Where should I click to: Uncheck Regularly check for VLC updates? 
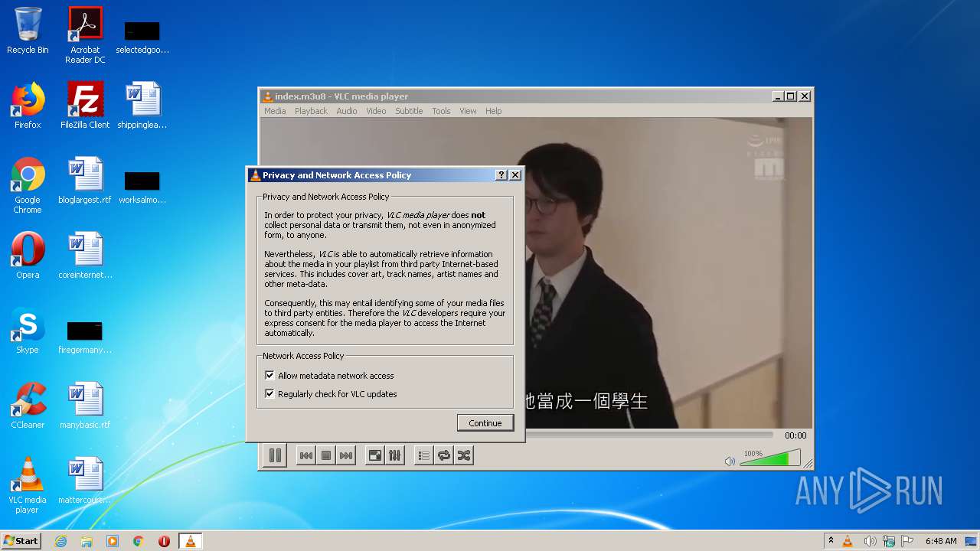pos(269,394)
